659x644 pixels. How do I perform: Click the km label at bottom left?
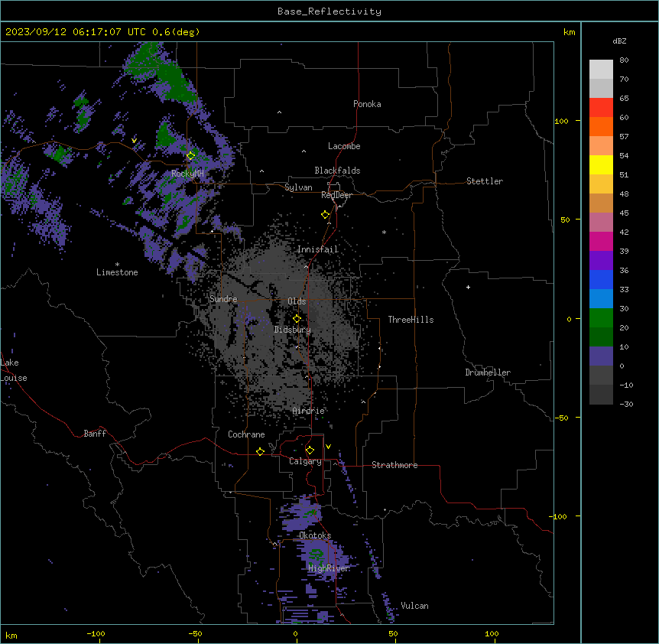pos(11,636)
